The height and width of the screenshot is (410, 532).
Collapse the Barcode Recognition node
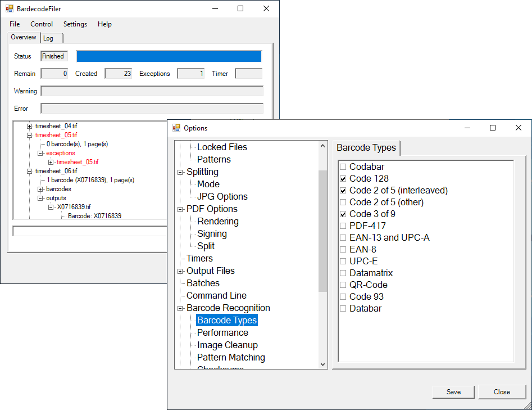(x=180, y=308)
